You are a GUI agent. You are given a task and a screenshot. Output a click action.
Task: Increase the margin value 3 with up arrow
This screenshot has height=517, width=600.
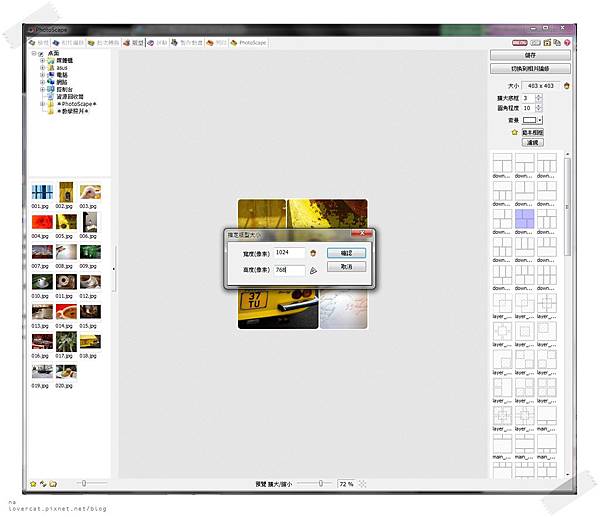click(539, 96)
